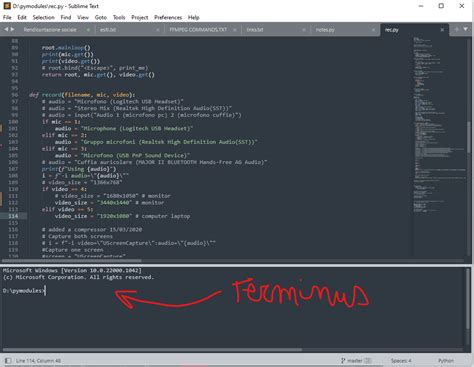This screenshot has height=367, width=474.
Task: Switch to the notes.py tab
Action: click(x=325, y=30)
